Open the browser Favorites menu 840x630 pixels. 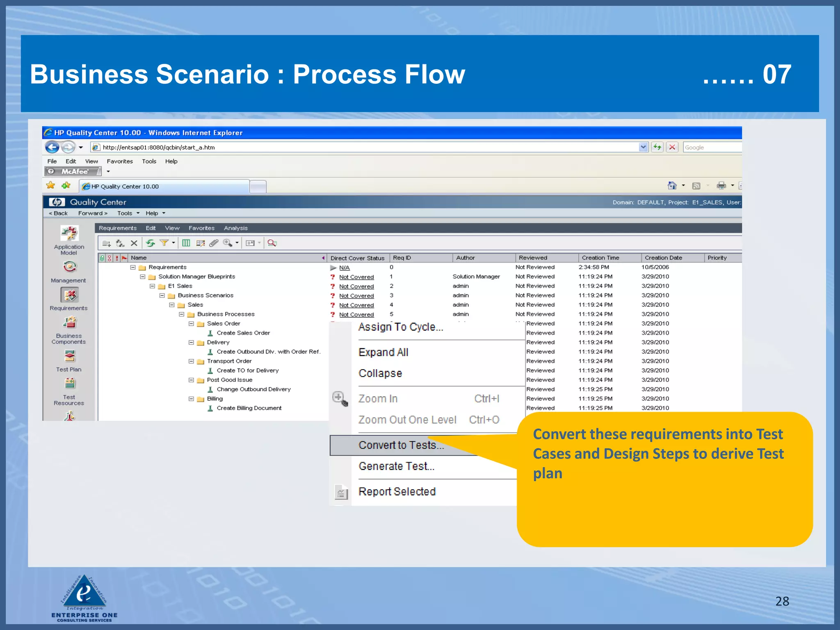120,161
